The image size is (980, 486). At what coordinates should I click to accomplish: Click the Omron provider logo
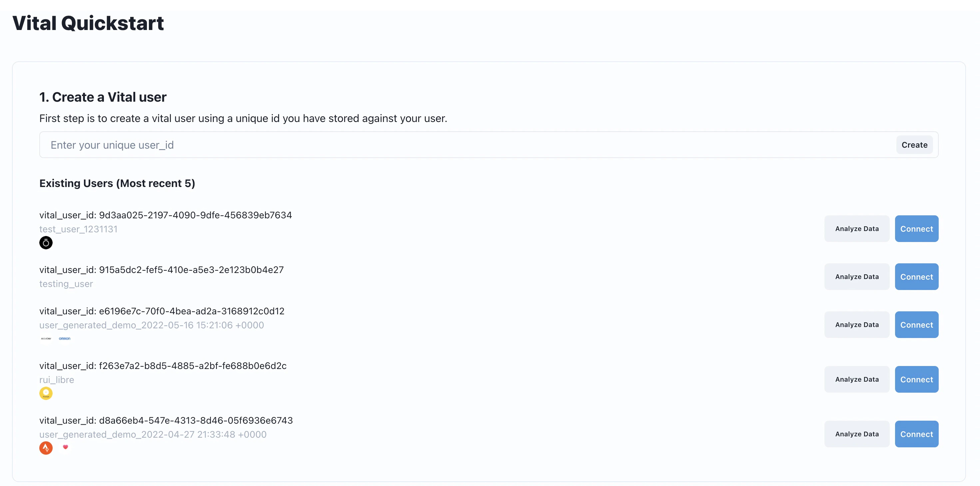click(65, 338)
